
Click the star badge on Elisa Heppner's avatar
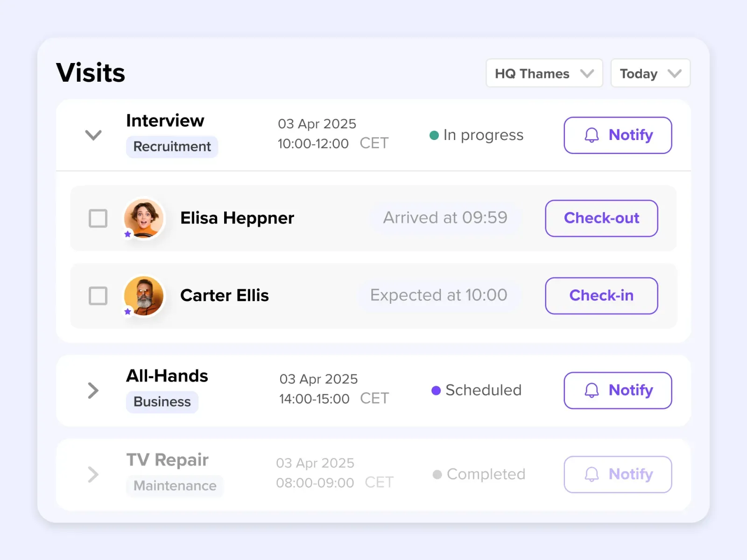coord(128,234)
